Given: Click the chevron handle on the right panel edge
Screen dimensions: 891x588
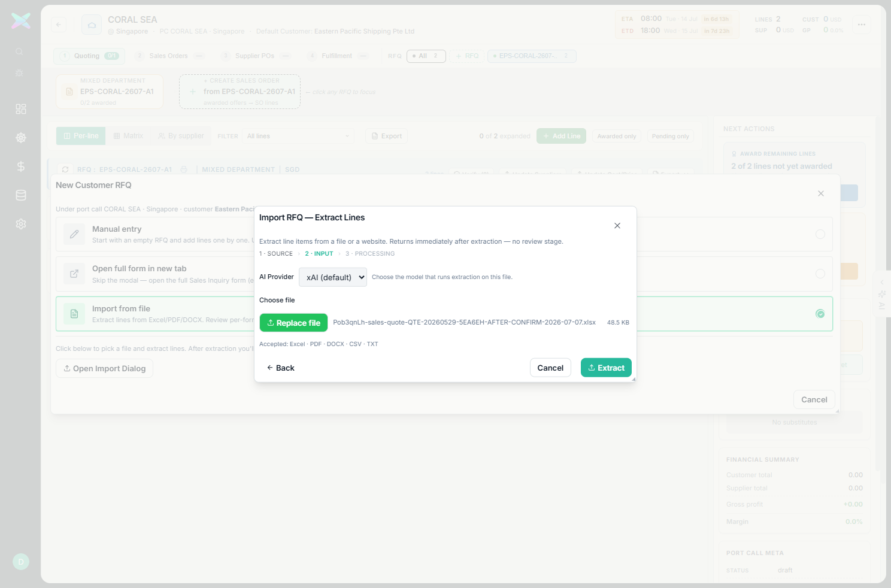Looking at the screenshot, I should tap(882, 282).
